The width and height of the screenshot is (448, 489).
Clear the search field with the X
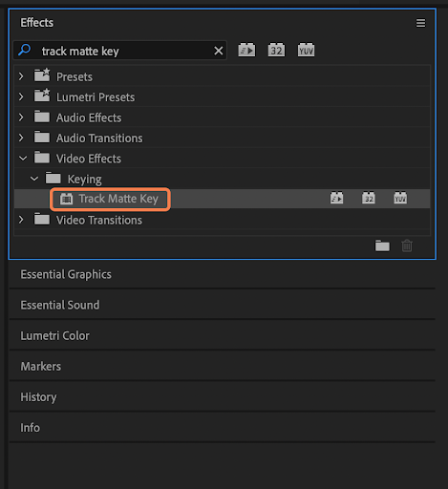pyautogui.click(x=219, y=51)
